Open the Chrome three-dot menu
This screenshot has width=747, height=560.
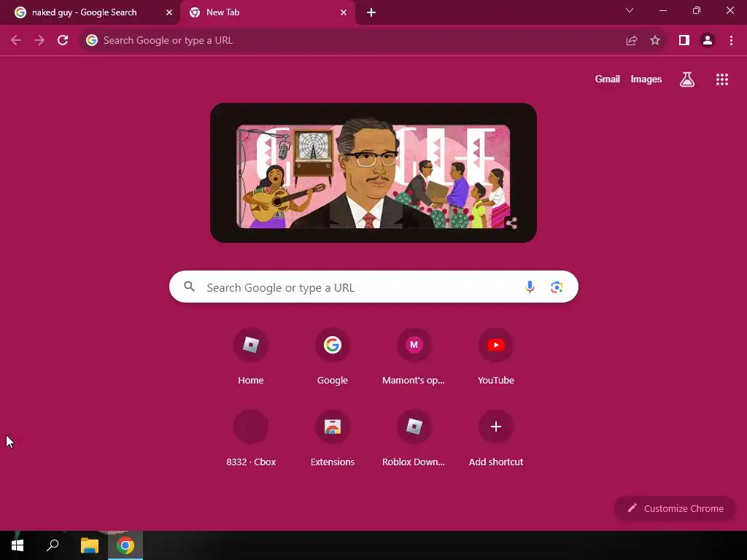pyautogui.click(x=731, y=41)
